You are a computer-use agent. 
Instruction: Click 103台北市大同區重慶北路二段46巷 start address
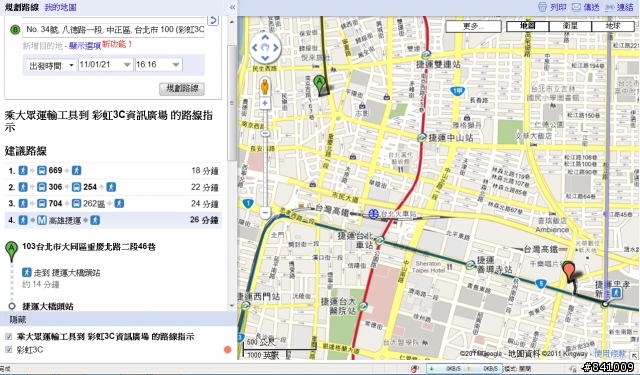tap(89, 246)
